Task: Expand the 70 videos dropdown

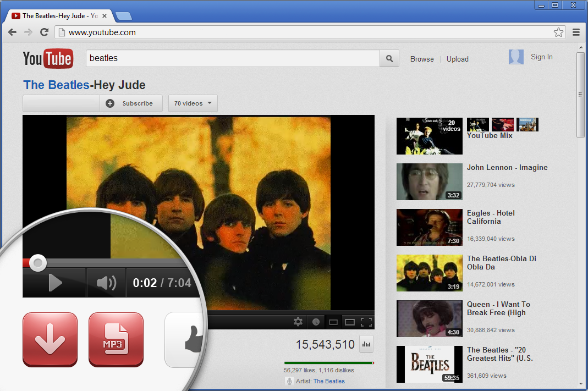Action: click(193, 103)
